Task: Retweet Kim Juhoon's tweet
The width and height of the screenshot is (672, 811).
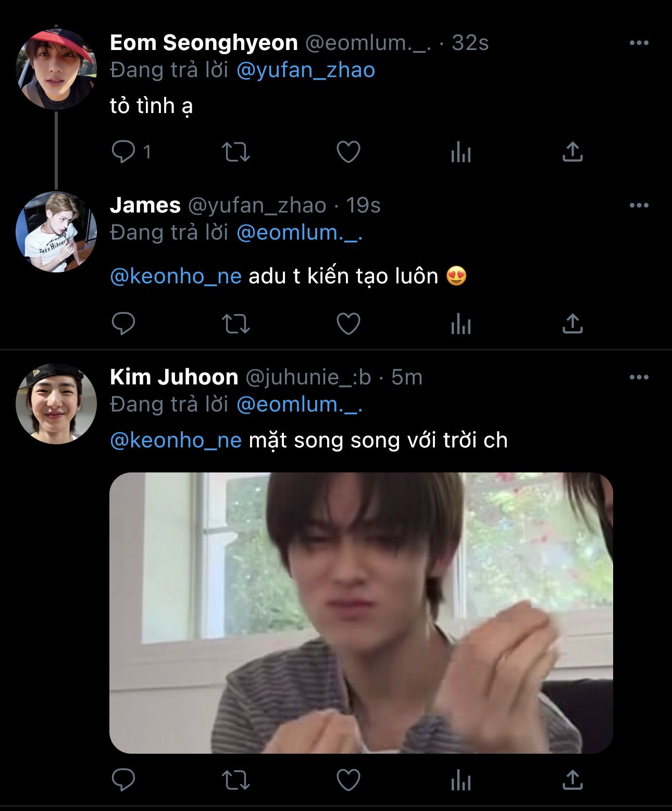Action: pos(235,780)
